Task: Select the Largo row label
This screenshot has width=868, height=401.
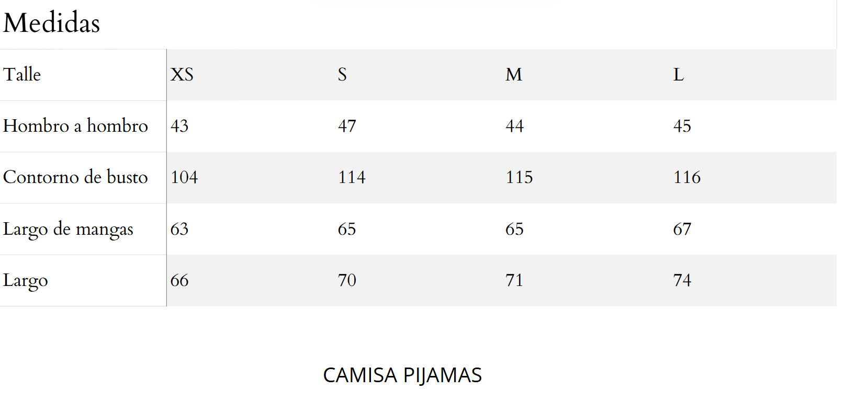Action: (x=25, y=280)
